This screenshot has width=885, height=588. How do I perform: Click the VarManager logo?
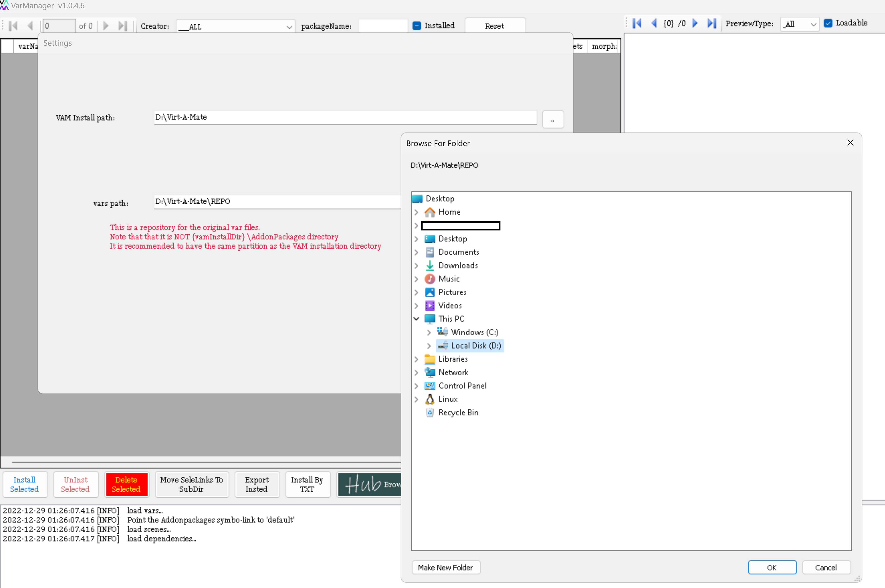pos(5,5)
